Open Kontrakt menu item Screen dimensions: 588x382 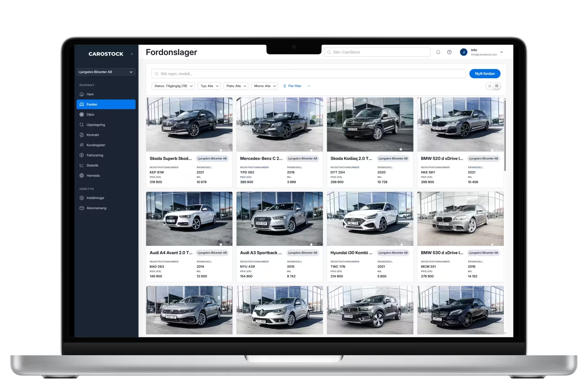106,135
